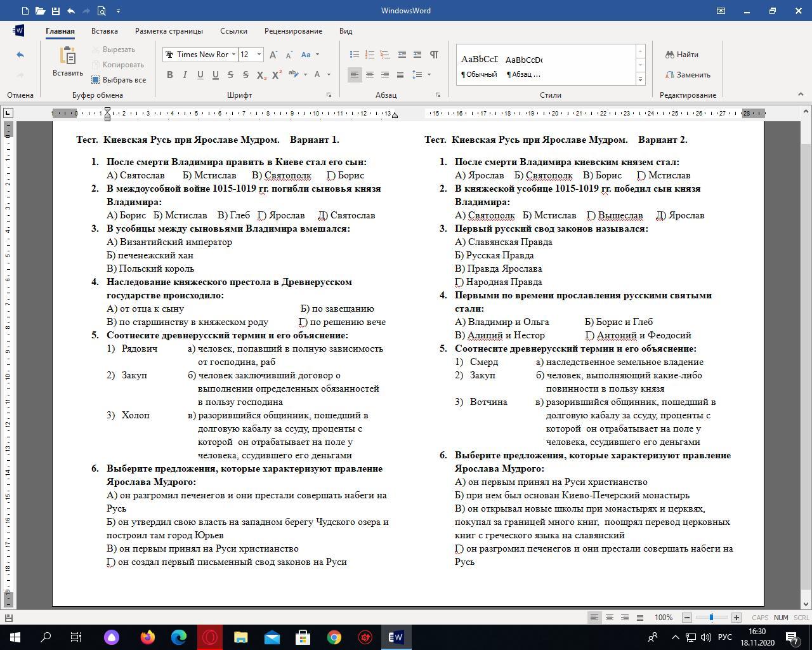
Task: Click the Save floppy disk icon
Action: point(55,11)
